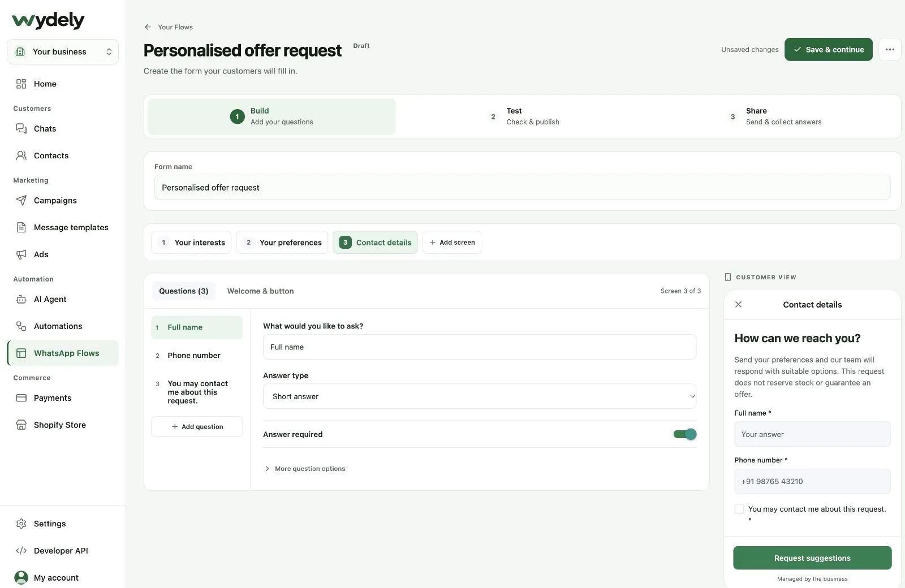Click the back arrow to Your Flows
Viewport: 905px width, 588px height.
click(148, 27)
